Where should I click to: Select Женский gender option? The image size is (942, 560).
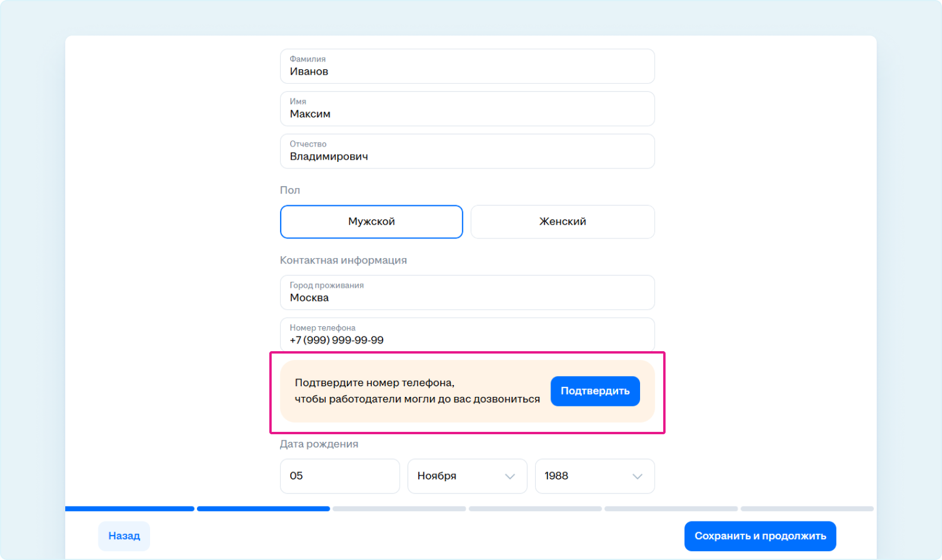562,222
